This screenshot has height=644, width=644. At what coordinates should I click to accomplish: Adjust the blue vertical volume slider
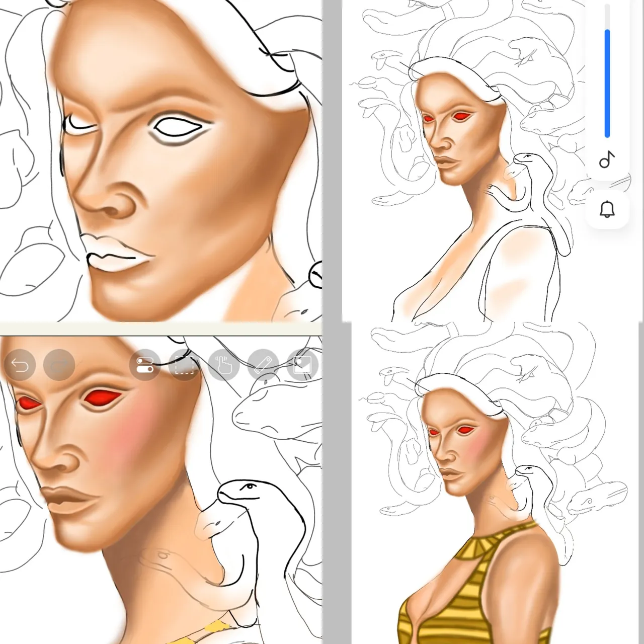coord(607,71)
